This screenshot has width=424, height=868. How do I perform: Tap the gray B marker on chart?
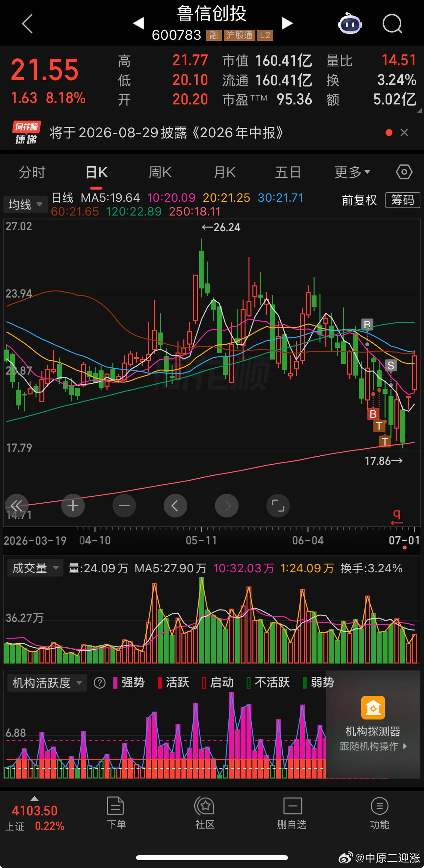click(x=367, y=324)
